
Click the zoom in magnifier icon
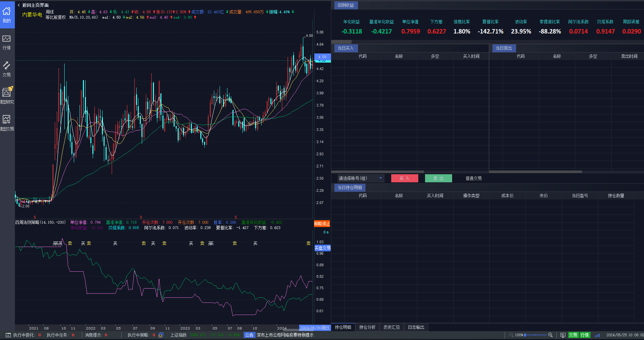(550, 335)
